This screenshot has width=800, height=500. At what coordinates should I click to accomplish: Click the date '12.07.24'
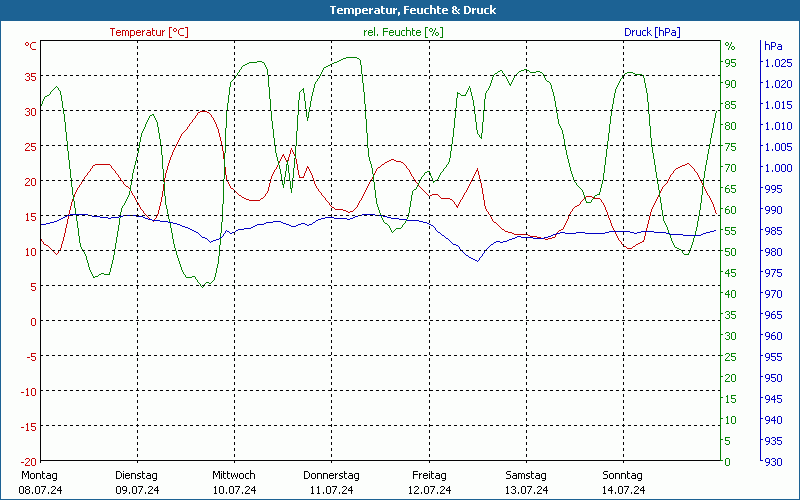point(430,490)
